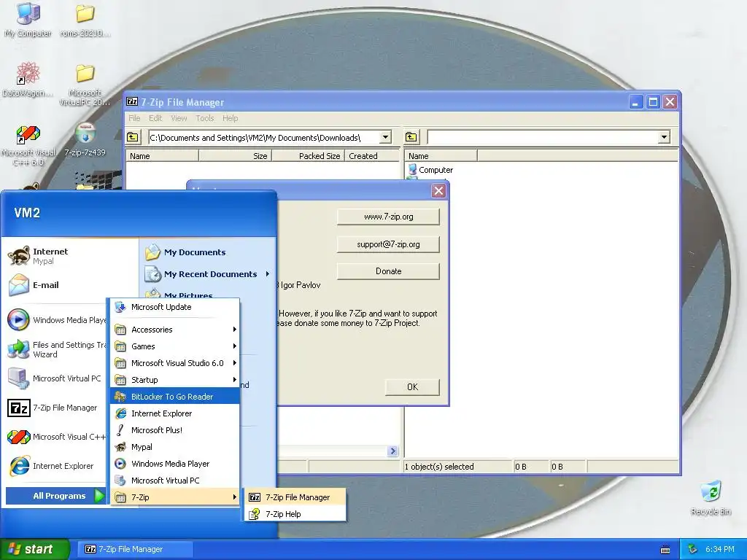The height and width of the screenshot is (560, 747).
Task: Click 7-Zip window title bar icon
Action: 132,101
